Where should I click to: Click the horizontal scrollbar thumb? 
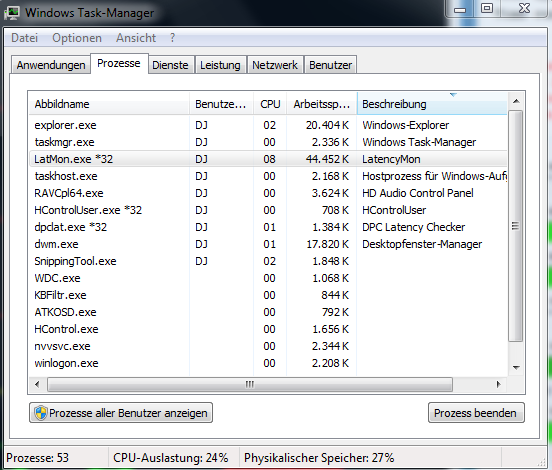[250, 384]
